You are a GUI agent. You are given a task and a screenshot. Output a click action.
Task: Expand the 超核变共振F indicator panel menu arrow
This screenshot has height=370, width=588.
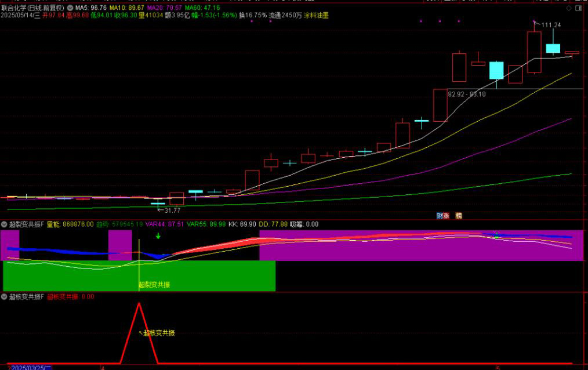pyautogui.click(x=4, y=296)
